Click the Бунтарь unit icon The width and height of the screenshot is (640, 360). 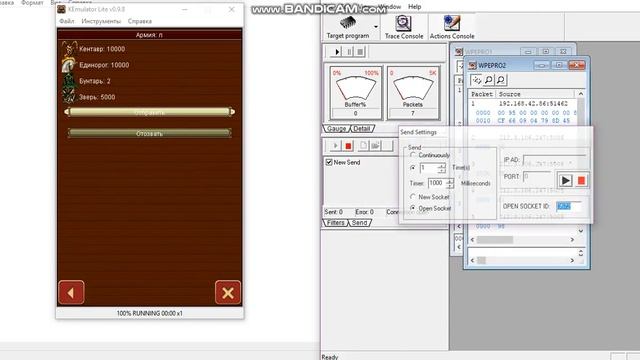coord(69,81)
